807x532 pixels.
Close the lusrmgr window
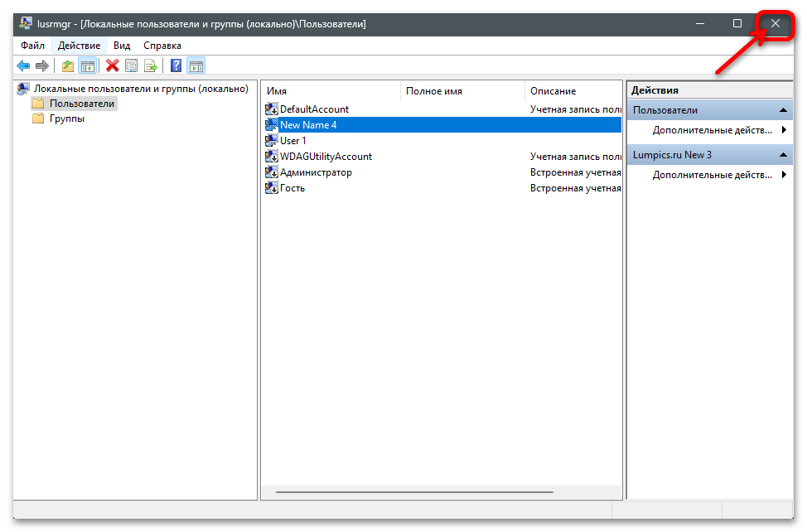pyautogui.click(x=775, y=24)
